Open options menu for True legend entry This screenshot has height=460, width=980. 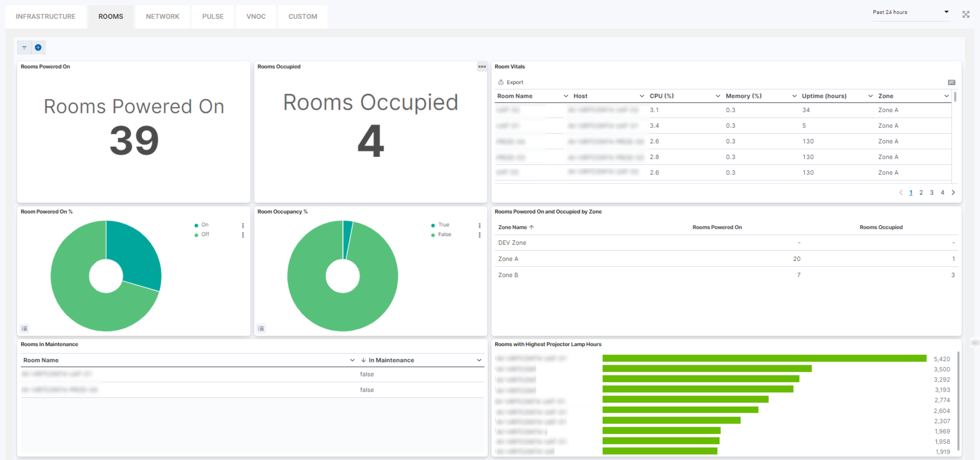pyautogui.click(x=479, y=225)
